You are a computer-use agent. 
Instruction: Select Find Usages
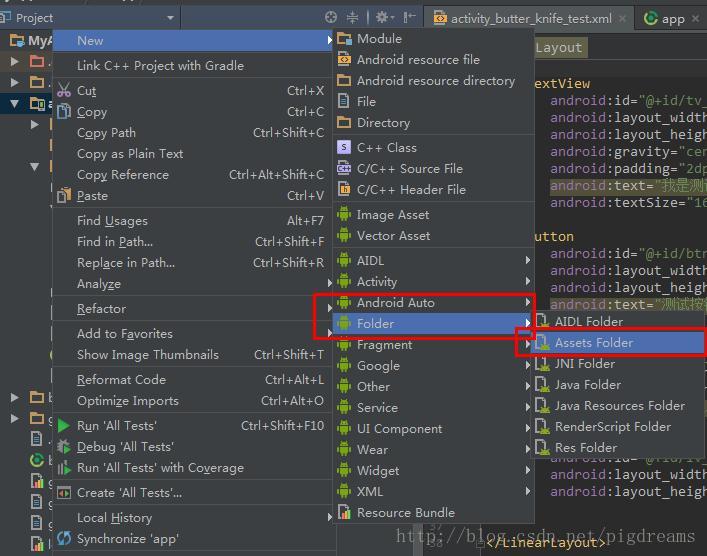click(x=193, y=221)
